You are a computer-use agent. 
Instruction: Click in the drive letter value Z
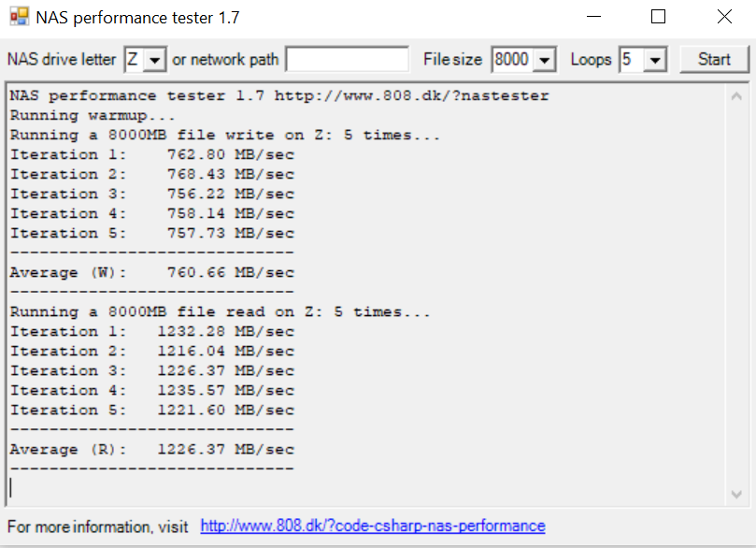pos(133,59)
